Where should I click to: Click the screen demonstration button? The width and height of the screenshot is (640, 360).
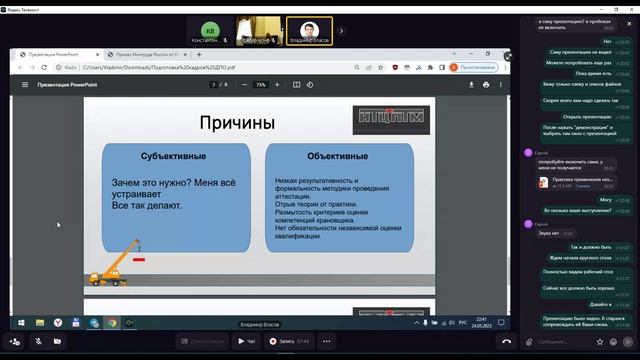pos(203,341)
